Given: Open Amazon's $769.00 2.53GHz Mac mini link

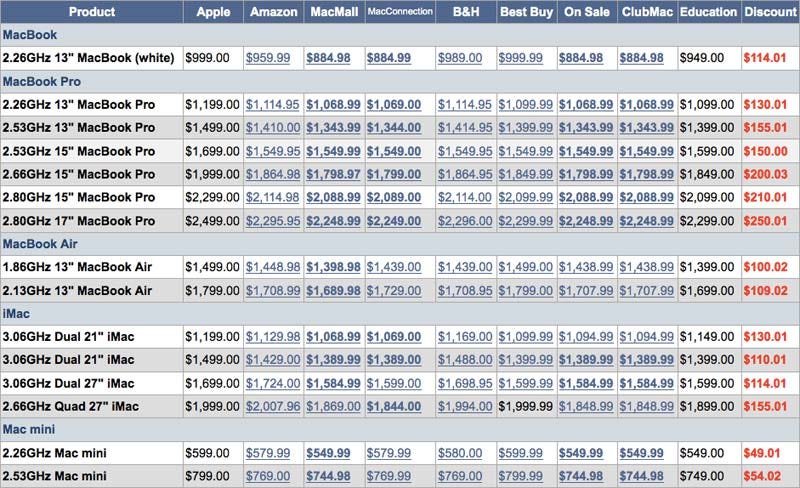Looking at the screenshot, I should click(x=268, y=476).
